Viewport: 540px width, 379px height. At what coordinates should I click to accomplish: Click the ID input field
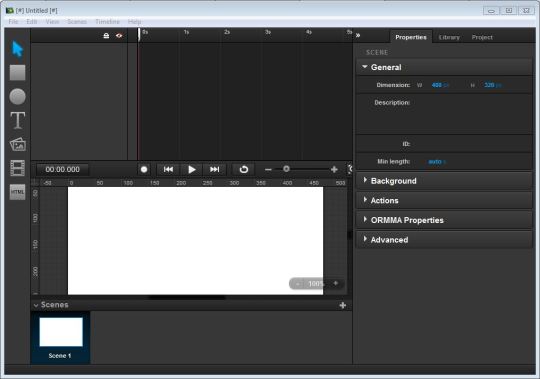pyautogui.click(x=472, y=144)
